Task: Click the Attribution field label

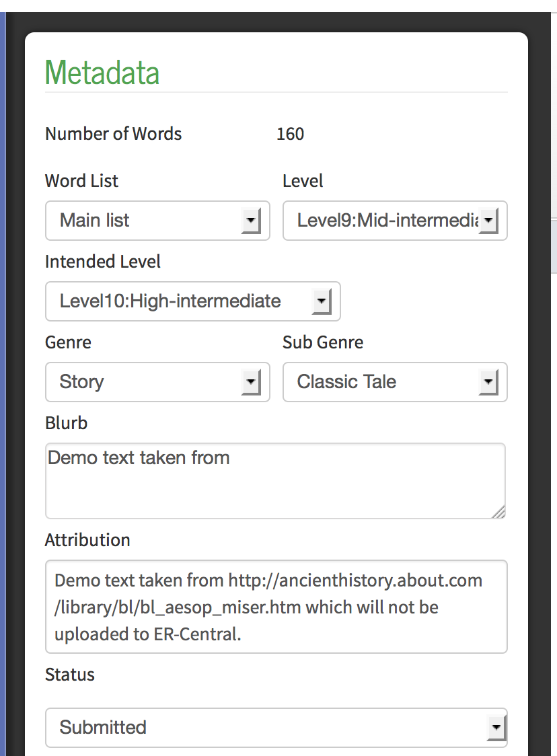Action: [87, 540]
